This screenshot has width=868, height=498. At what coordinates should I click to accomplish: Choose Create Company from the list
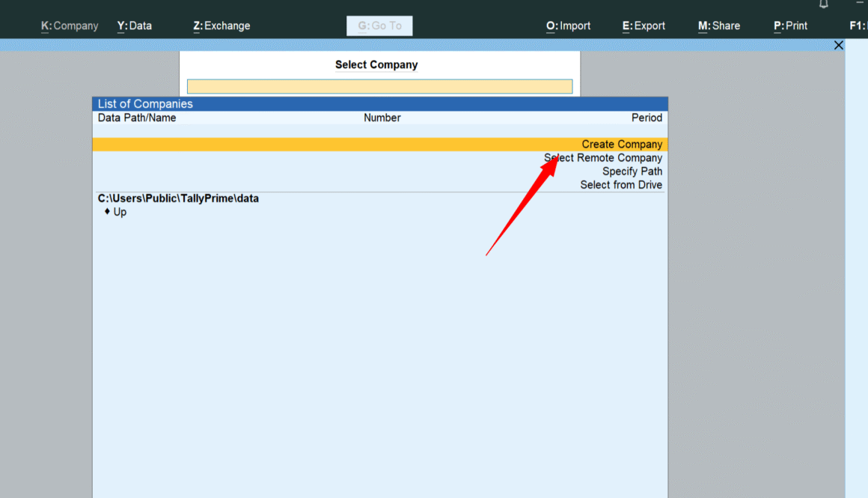tap(622, 145)
